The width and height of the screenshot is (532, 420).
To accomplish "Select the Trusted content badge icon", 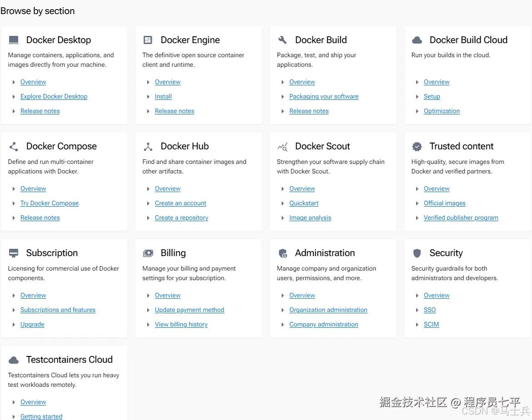I will (x=417, y=146).
